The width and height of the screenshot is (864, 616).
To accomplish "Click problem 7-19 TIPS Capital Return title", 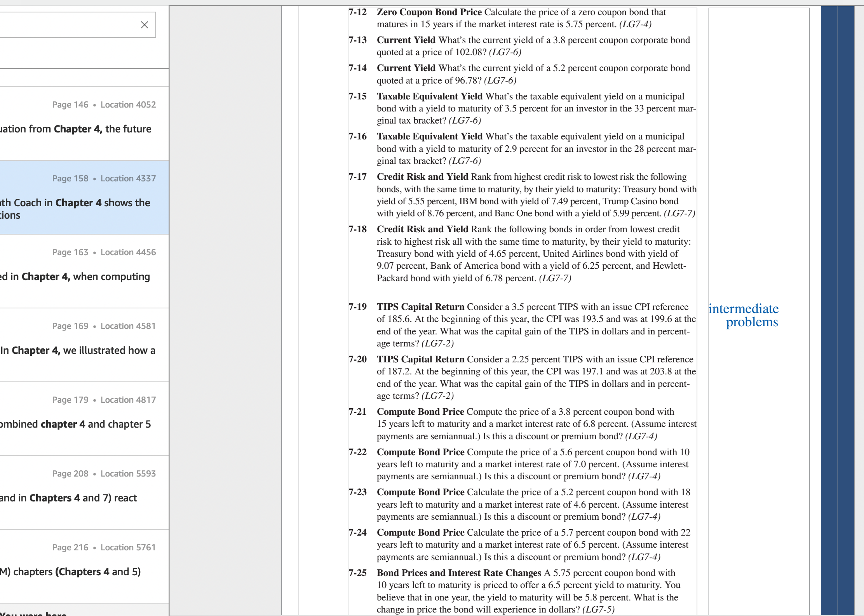I will [x=421, y=307].
